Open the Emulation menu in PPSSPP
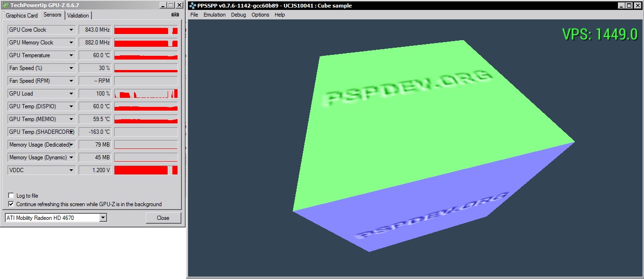This screenshot has height=279, width=644. point(214,15)
